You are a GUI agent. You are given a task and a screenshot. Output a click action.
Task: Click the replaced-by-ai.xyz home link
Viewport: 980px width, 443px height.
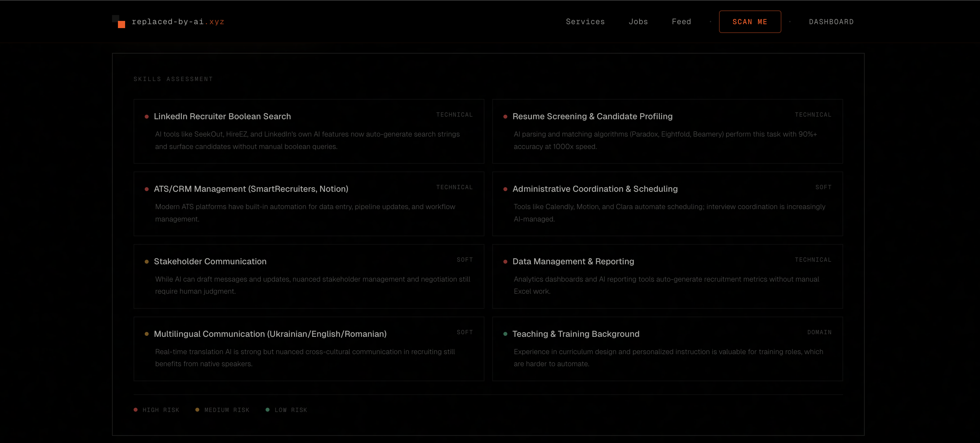[178, 22]
